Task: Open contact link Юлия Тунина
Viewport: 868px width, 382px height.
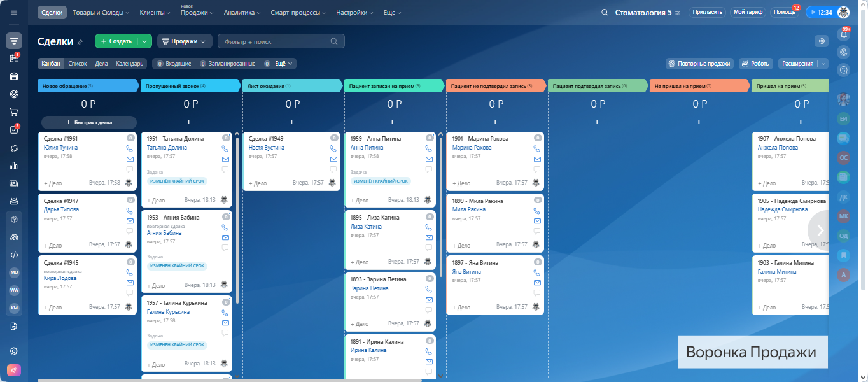Action: coord(60,148)
